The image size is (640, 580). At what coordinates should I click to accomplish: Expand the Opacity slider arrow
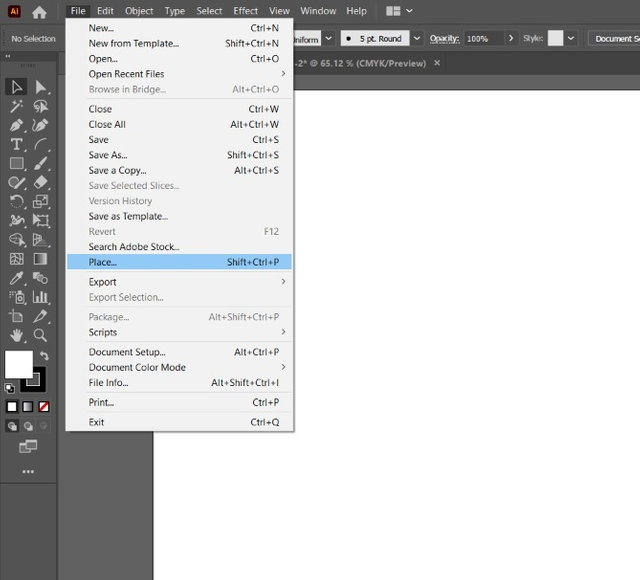[511, 38]
